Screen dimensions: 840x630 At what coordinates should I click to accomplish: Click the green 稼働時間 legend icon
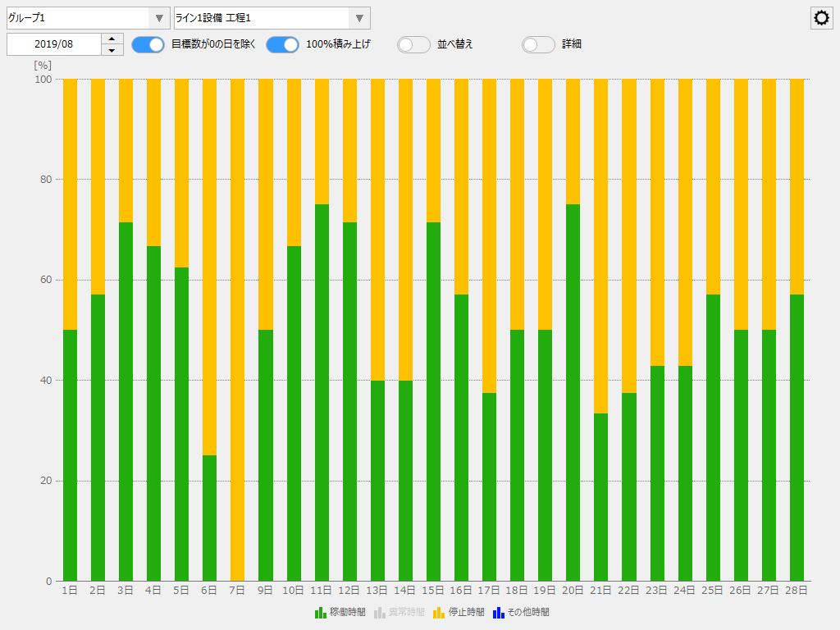click(319, 612)
